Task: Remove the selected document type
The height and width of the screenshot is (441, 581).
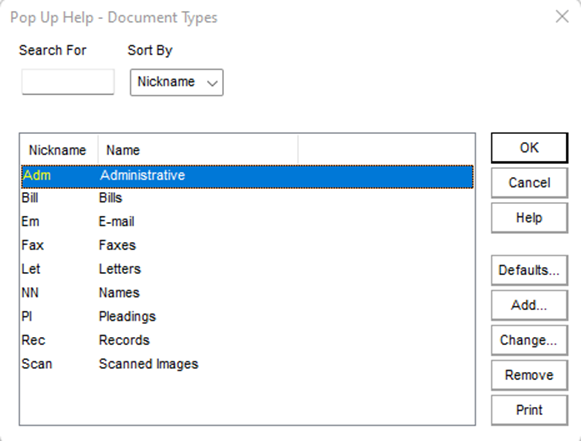Action: click(529, 375)
